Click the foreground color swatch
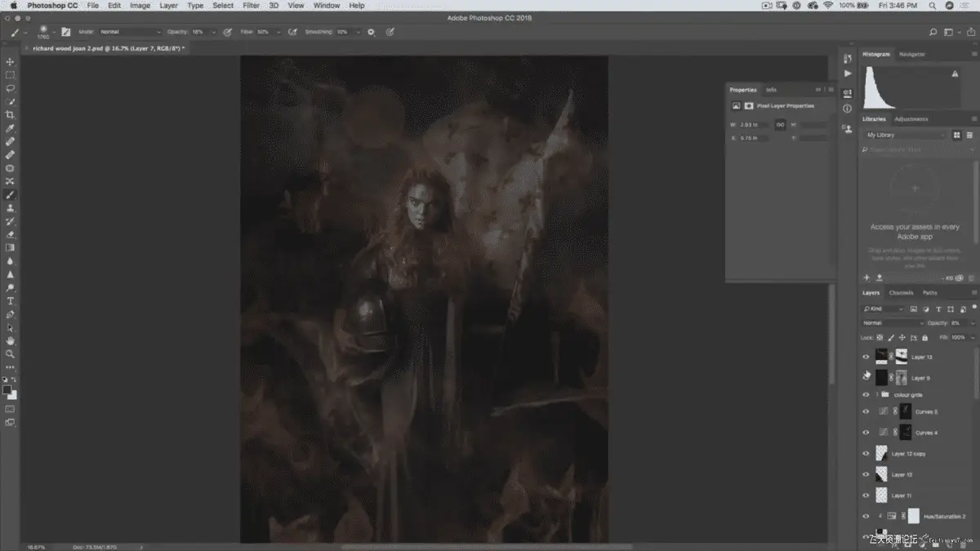Image resolution: width=980 pixels, height=551 pixels. pyautogui.click(x=7, y=389)
